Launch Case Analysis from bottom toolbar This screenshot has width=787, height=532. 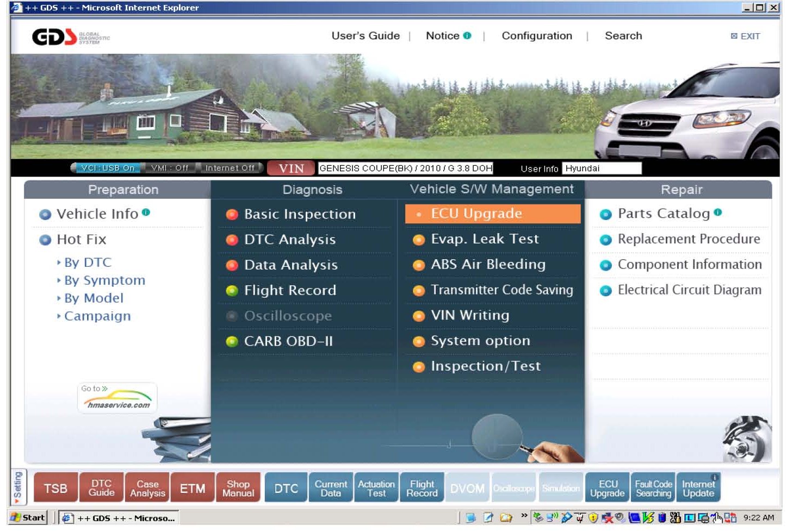(147, 488)
